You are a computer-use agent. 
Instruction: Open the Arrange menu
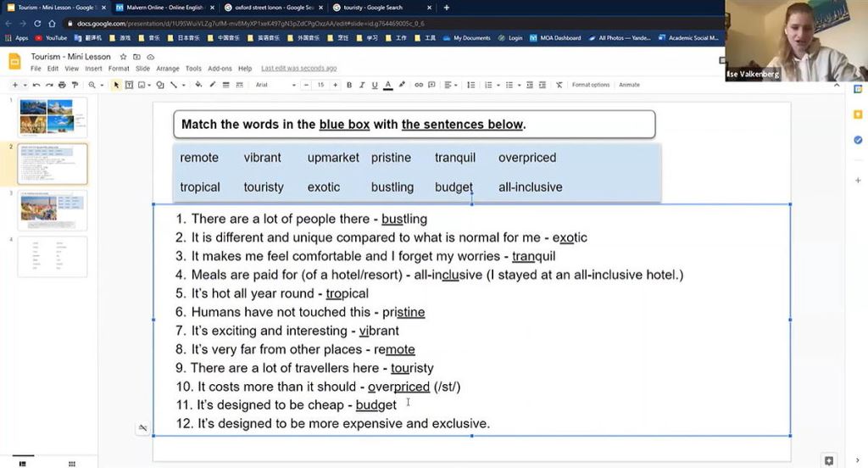168,69
